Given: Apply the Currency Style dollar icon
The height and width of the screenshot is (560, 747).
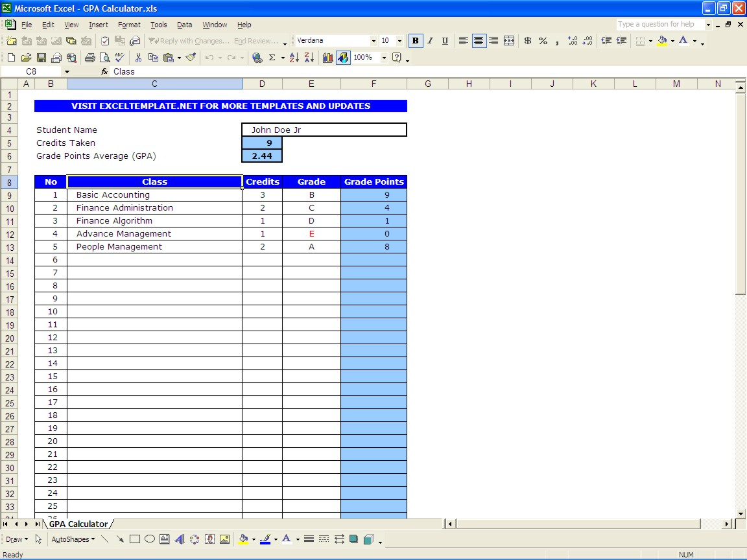Looking at the screenshot, I should pos(528,41).
